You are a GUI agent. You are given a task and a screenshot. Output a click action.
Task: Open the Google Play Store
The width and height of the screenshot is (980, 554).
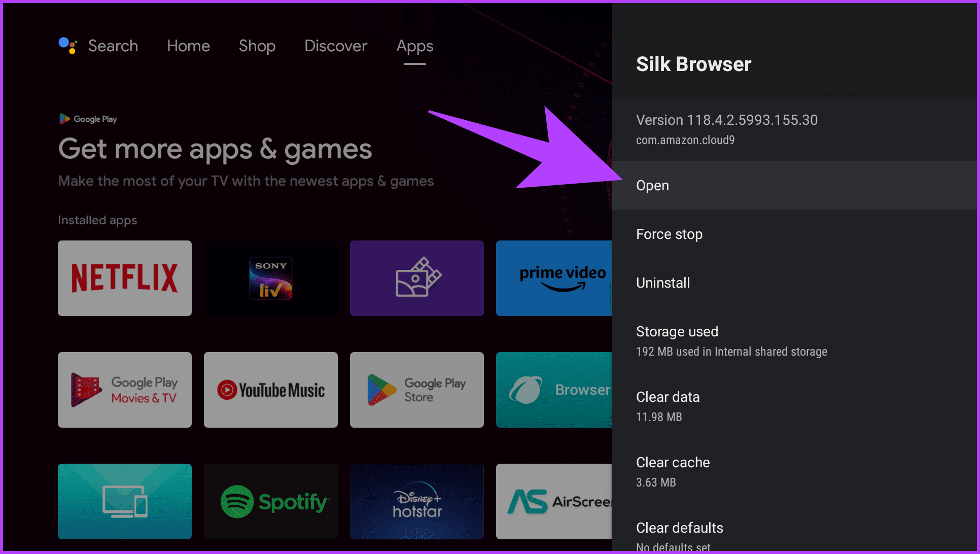[416, 390]
